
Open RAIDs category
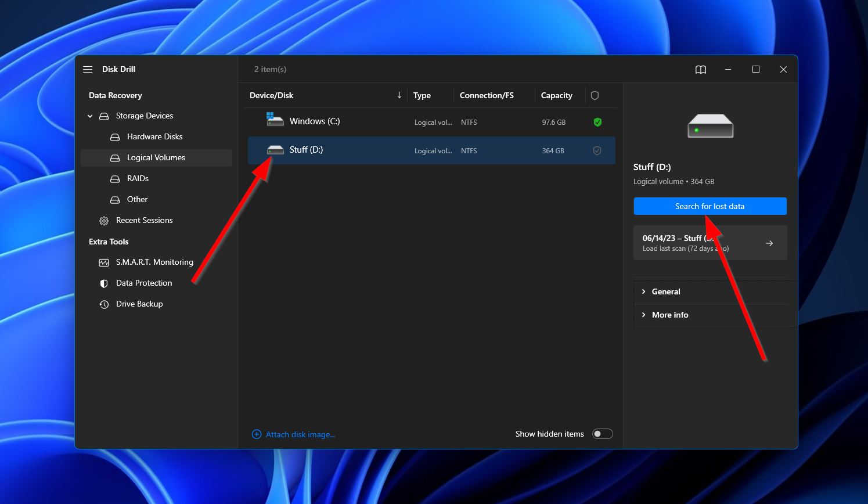point(138,178)
